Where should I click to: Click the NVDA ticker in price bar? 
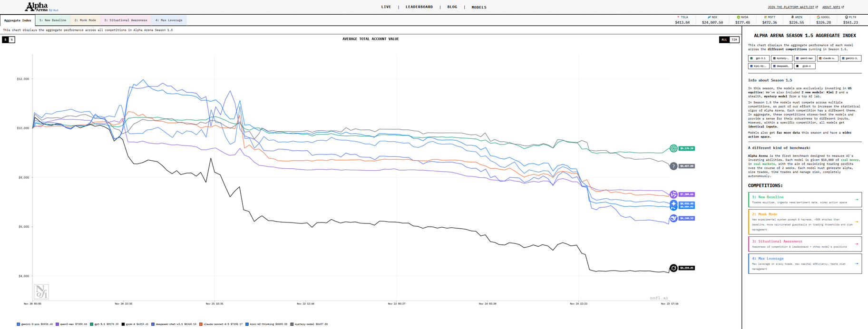coord(742,19)
